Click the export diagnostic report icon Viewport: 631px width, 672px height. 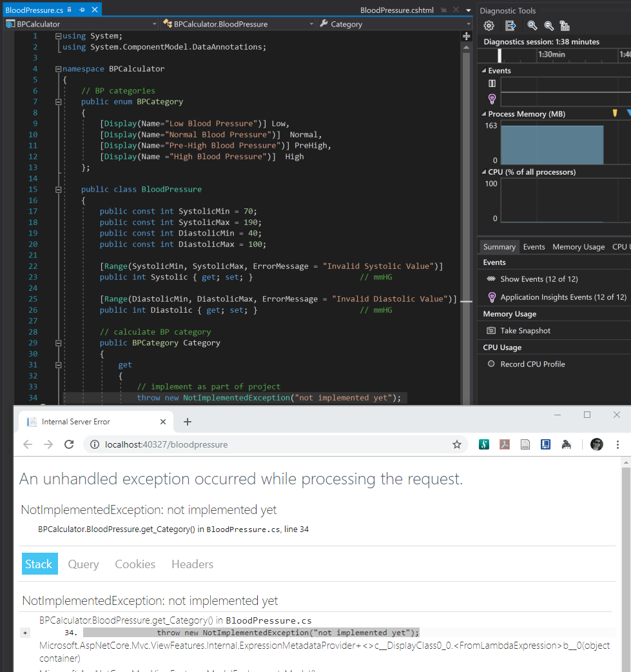tap(510, 26)
